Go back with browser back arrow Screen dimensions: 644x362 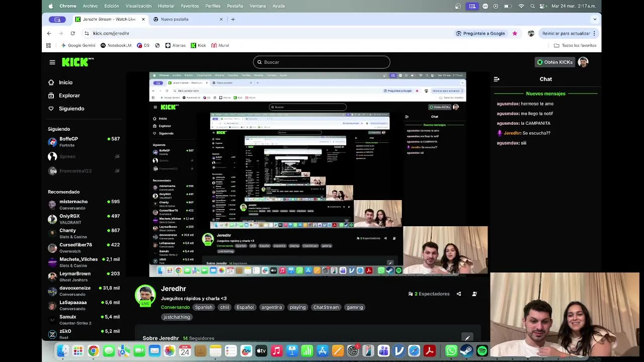49,33
